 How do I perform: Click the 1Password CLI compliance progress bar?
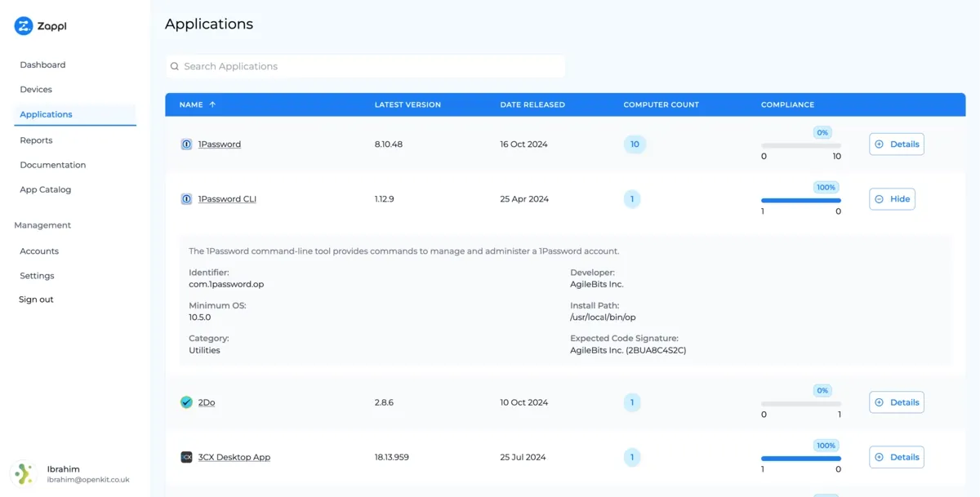tap(800, 199)
